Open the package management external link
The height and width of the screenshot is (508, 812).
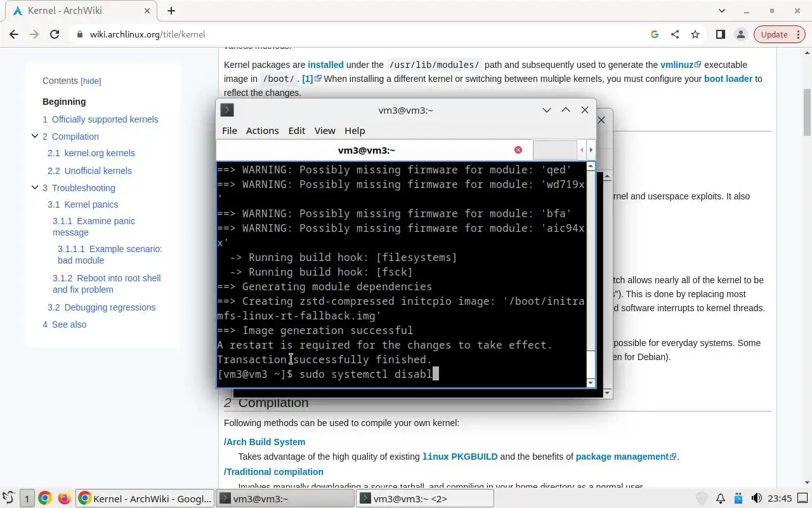tap(626, 457)
